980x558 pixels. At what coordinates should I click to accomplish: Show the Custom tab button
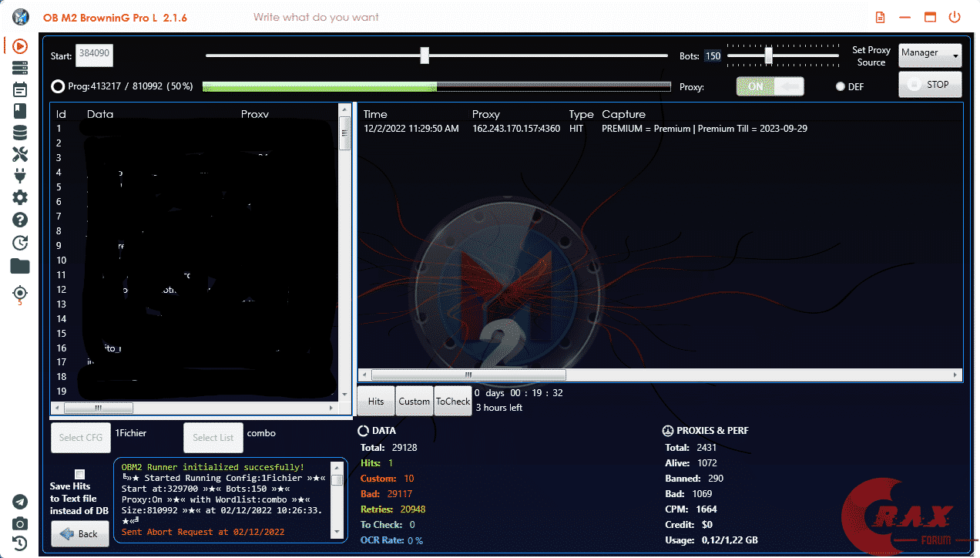[414, 401]
